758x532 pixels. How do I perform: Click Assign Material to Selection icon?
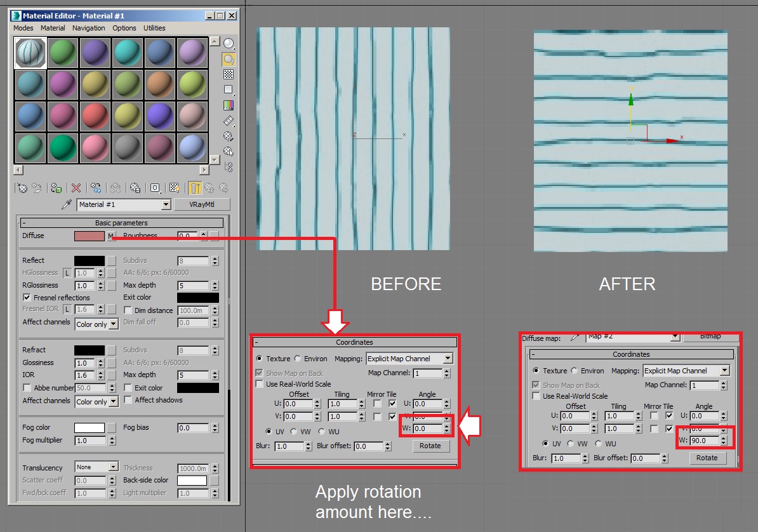56,188
